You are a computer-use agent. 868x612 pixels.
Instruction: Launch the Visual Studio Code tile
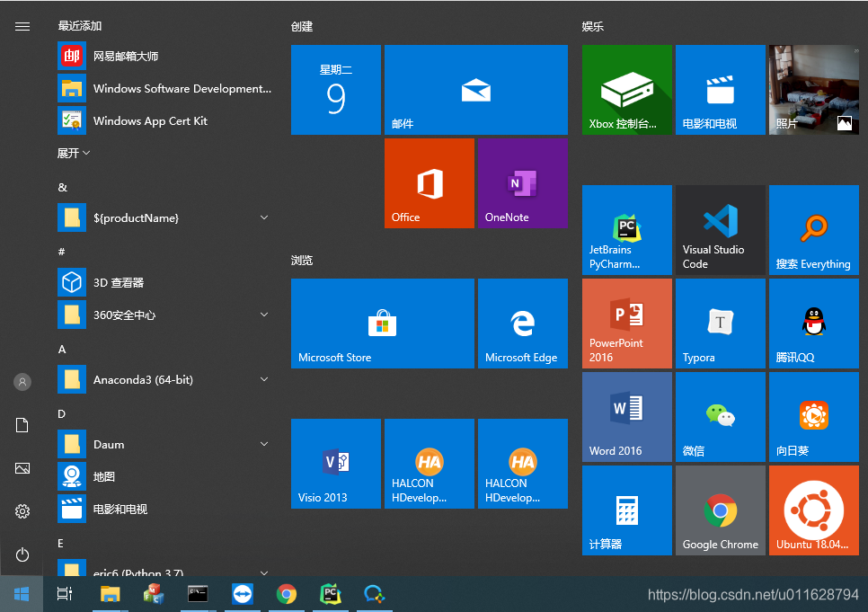pyautogui.click(x=721, y=230)
